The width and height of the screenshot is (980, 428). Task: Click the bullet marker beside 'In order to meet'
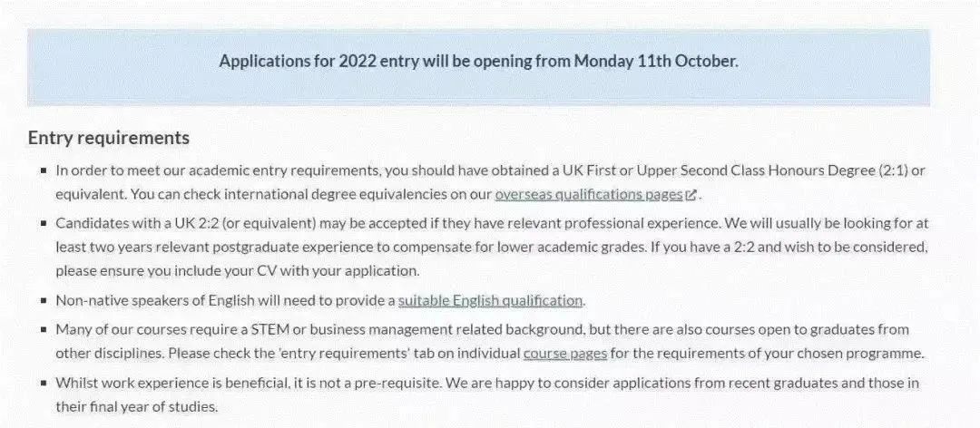[44, 170]
